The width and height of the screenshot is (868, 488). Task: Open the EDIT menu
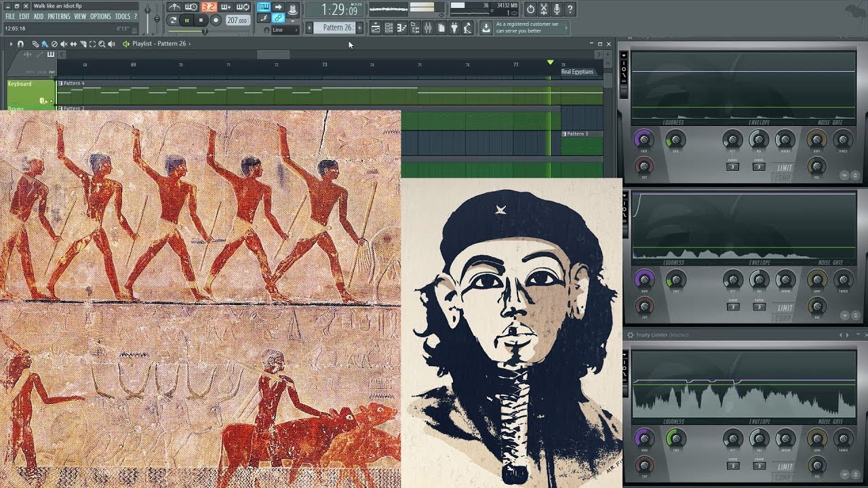24,16
